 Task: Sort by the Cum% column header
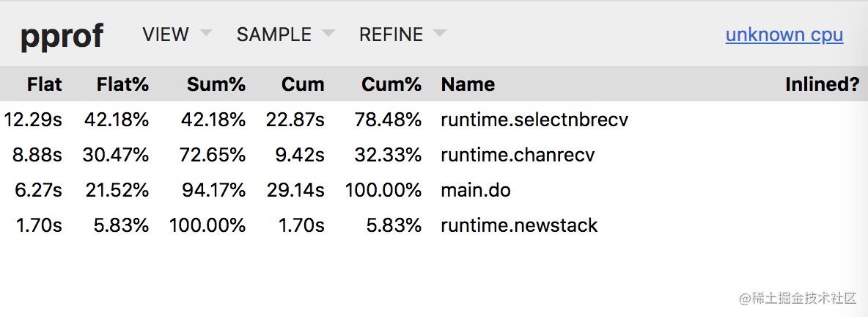391,84
